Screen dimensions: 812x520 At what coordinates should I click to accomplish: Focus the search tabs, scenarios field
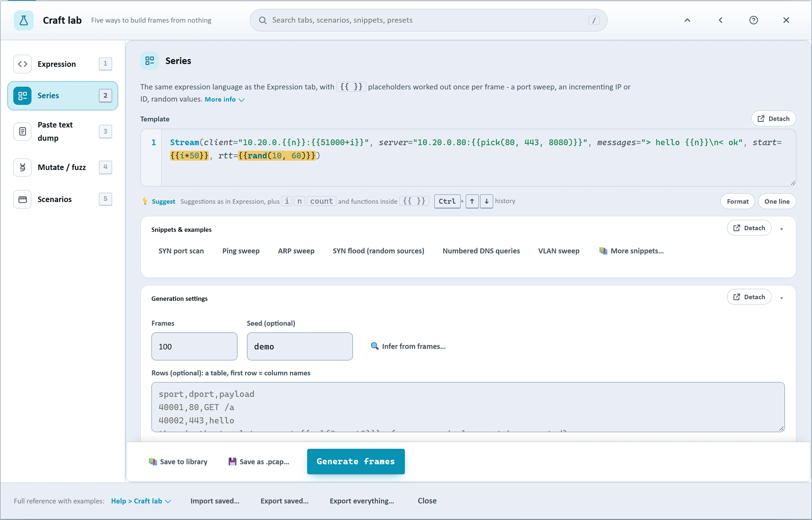click(x=428, y=20)
